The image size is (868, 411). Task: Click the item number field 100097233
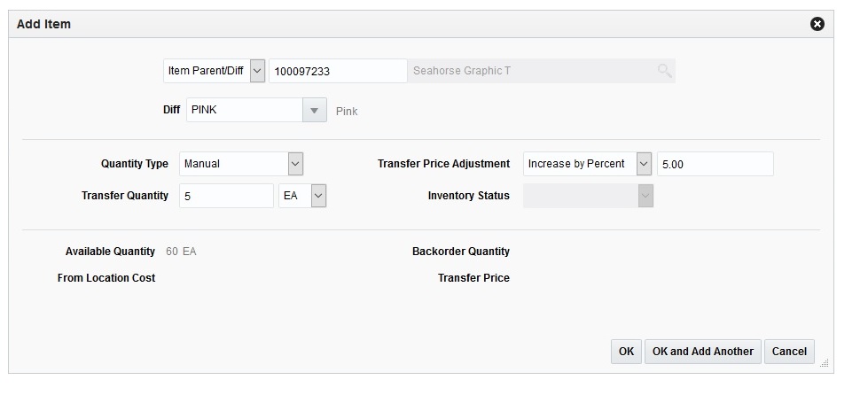pos(337,71)
